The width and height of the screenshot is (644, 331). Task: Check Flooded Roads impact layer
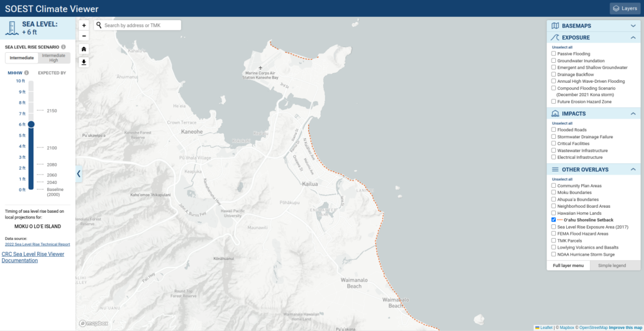pos(553,129)
